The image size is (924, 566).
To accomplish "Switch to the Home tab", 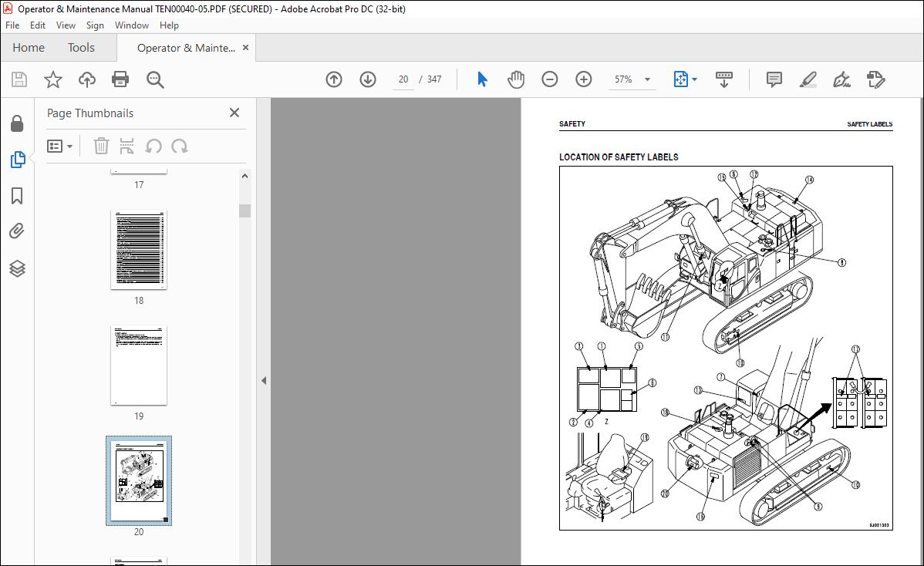I will click(29, 48).
